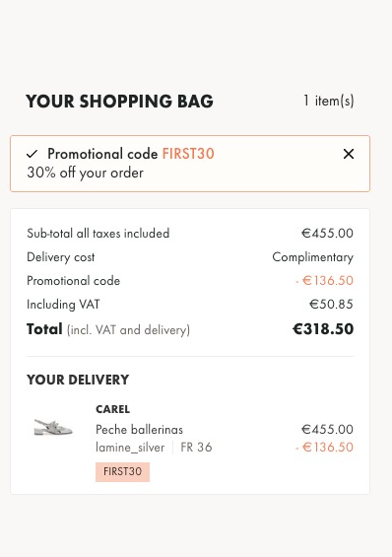Remove the FIRST30 promotional code with X
Viewport: 392px width, 557px height.
349,154
